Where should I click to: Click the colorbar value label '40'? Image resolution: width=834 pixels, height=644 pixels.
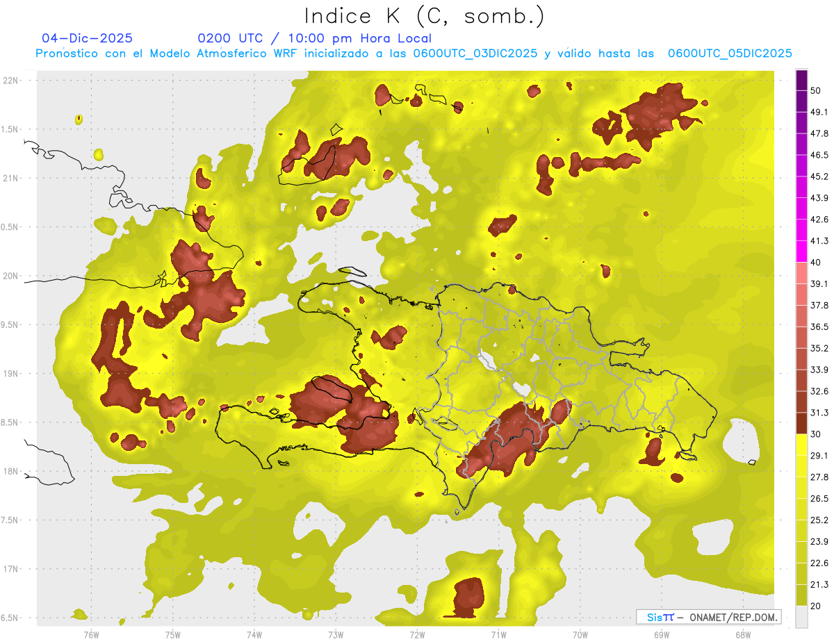pos(816,263)
